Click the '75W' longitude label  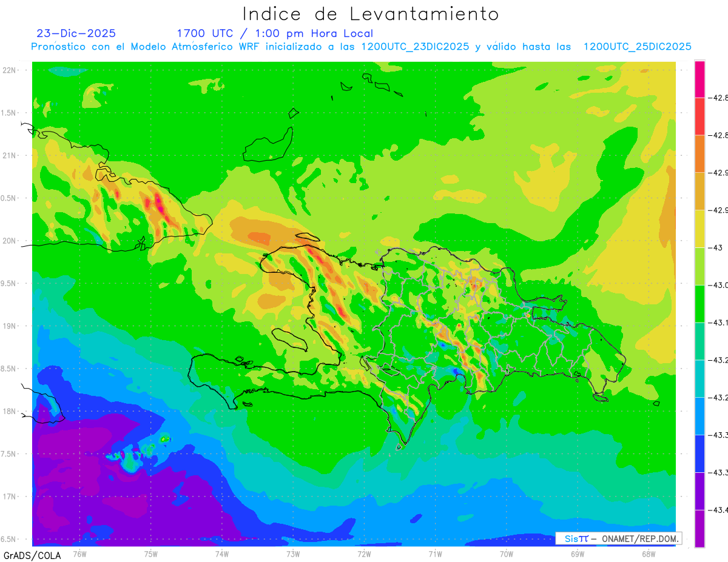[x=150, y=554]
